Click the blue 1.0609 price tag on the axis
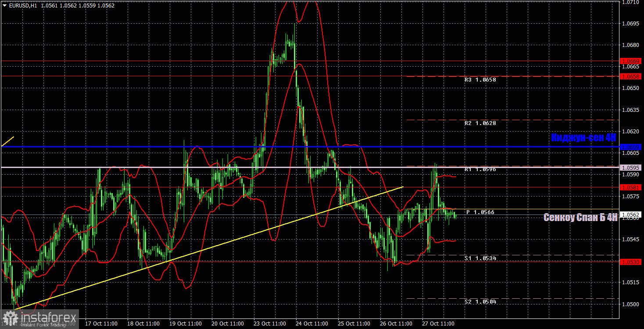644x329 pixels. tap(631, 147)
